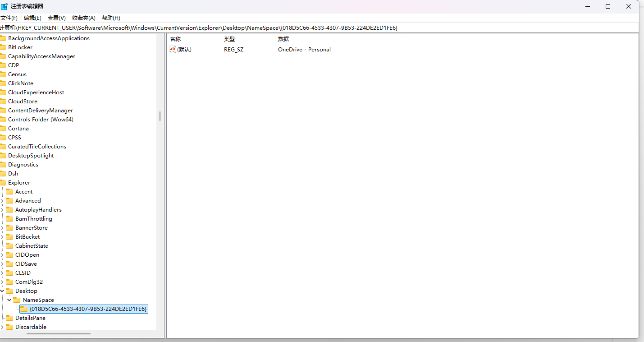Viewport: 644px width, 342px height.
Task: Open the 查看(V) menu
Action: pos(57,18)
